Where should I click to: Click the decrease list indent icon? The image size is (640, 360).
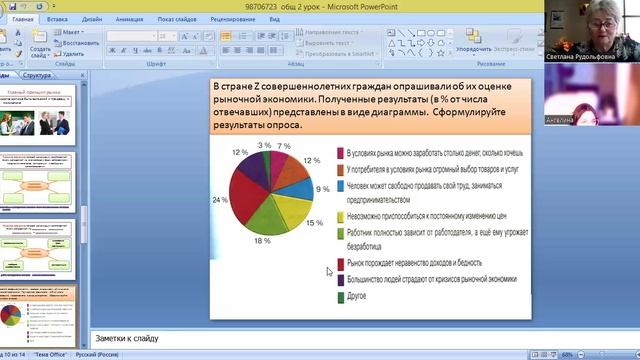[261, 36]
